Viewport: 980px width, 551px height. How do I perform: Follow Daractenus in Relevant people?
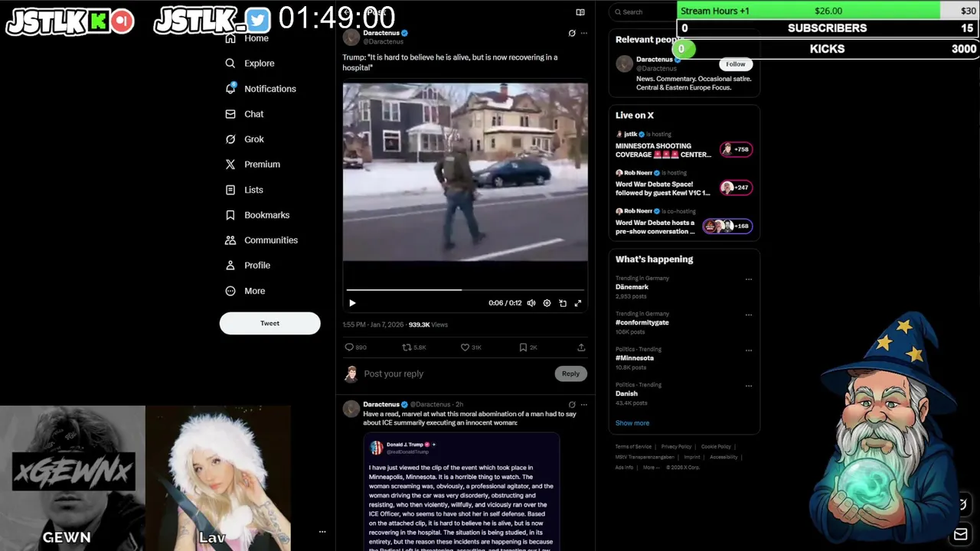[736, 64]
